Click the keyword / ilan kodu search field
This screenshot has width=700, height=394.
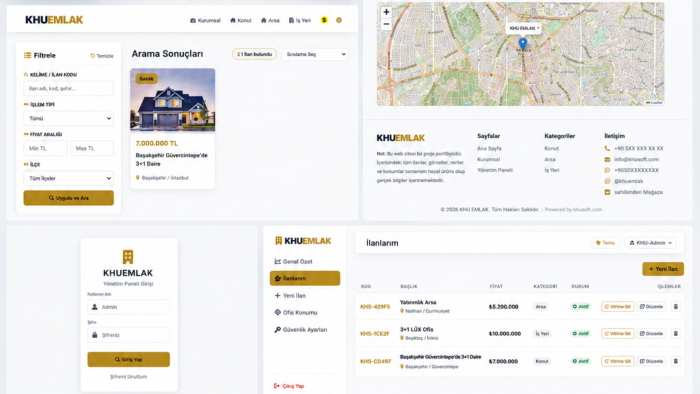point(68,88)
